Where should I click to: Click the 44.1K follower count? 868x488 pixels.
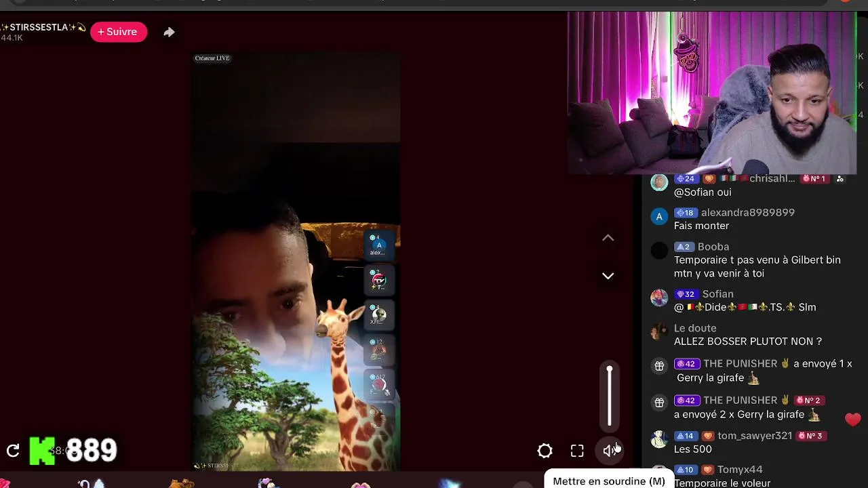pyautogui.click(x=12, y=38)
